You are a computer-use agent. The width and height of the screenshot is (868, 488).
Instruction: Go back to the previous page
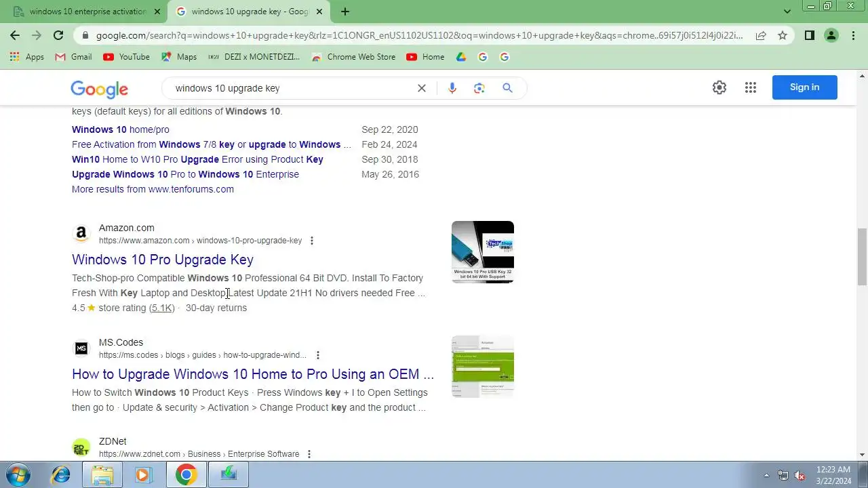click(15, 35)
